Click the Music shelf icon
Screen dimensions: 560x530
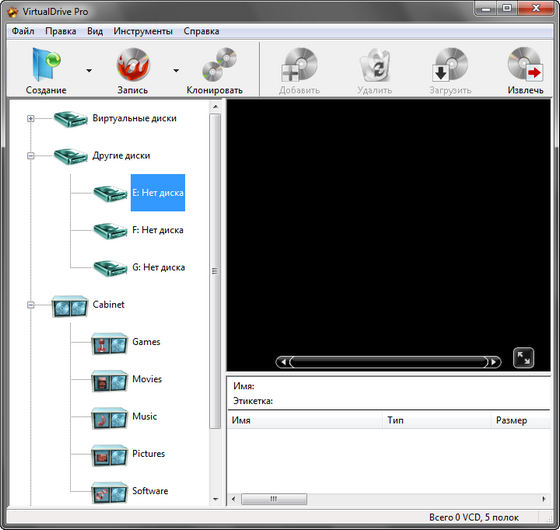(109, 418)
